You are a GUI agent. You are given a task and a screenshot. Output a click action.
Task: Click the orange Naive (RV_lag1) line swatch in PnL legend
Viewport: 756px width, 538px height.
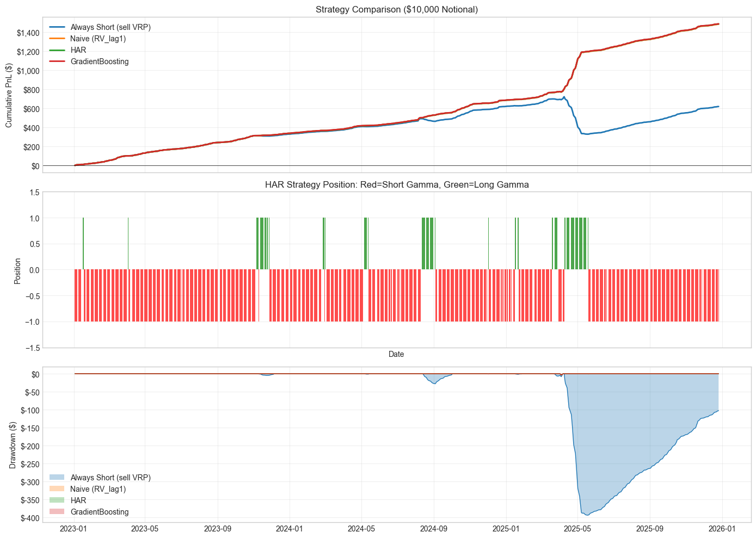click(57, 39)
